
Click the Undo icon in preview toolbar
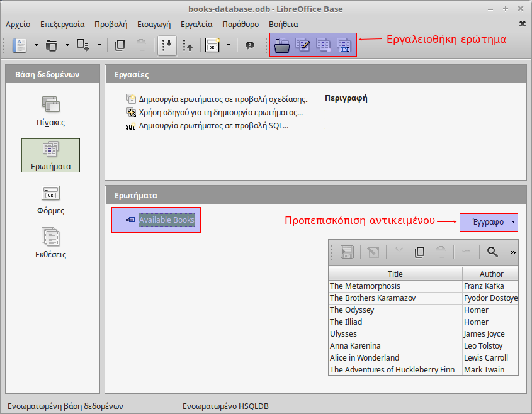[x=467, y=251]
